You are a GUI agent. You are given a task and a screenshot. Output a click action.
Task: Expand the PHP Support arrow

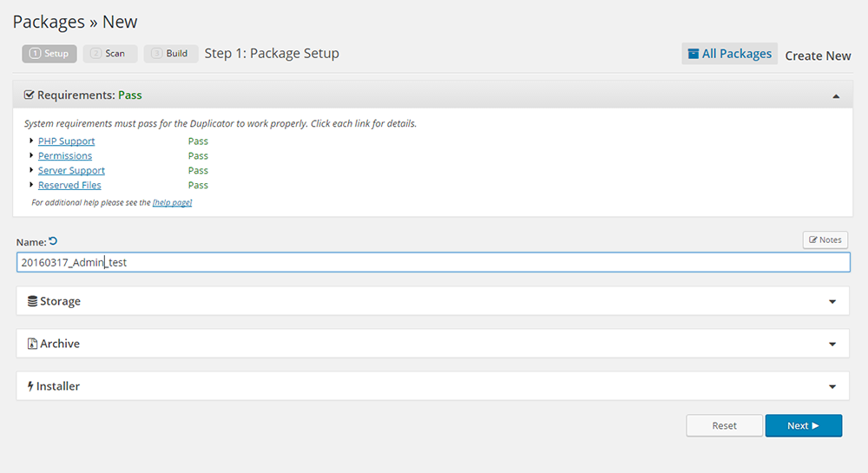(31, 141)
